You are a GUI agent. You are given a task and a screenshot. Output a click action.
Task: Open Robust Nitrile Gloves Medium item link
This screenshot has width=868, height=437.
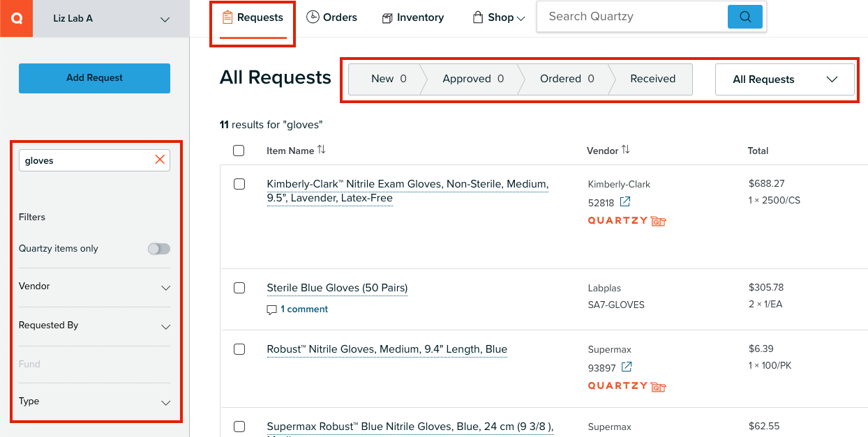(387, 349)
